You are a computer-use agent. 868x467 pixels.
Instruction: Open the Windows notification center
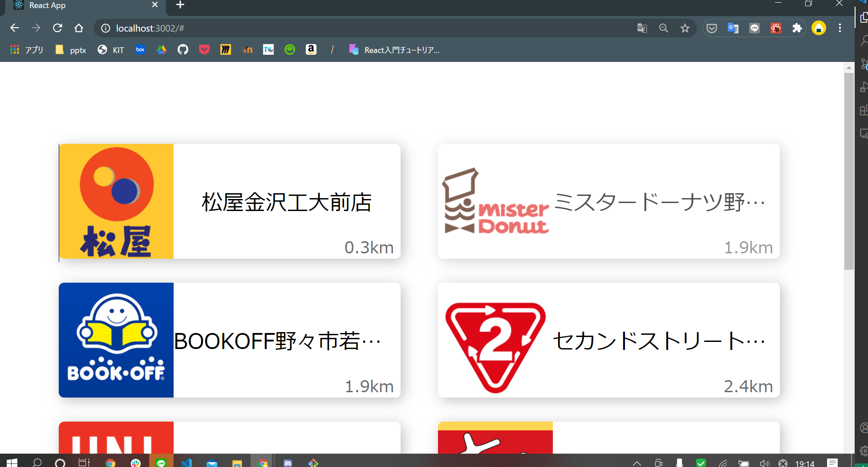point(832,463)
